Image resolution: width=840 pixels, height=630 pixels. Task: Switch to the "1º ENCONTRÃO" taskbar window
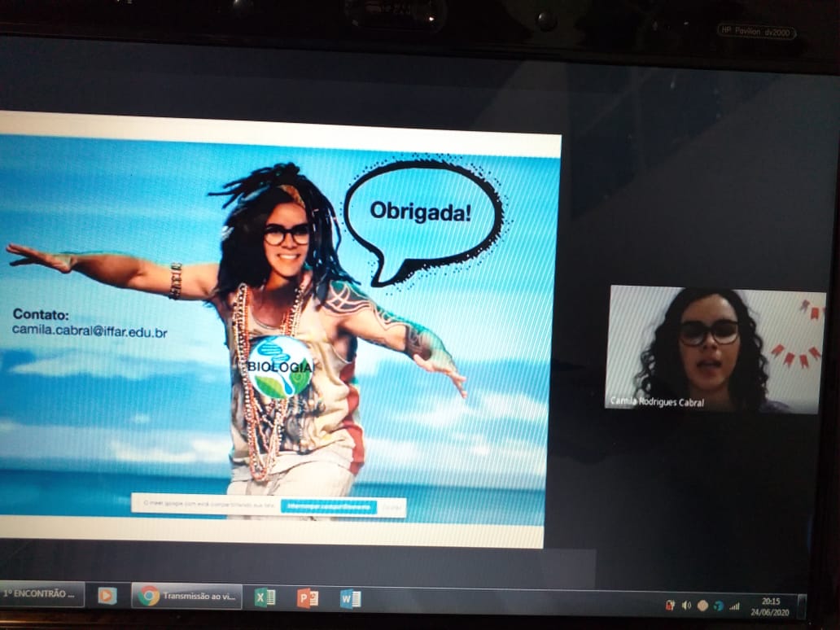(x=42, y=593)
